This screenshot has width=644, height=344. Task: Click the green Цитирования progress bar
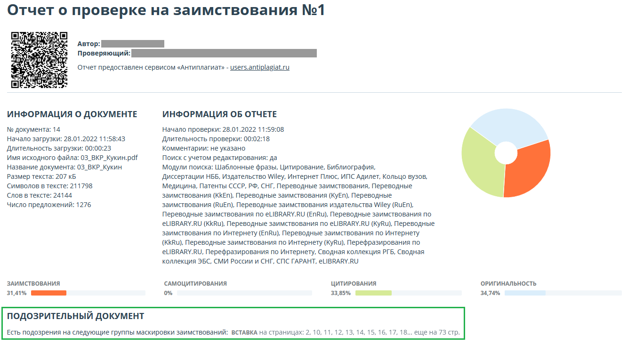373,293
